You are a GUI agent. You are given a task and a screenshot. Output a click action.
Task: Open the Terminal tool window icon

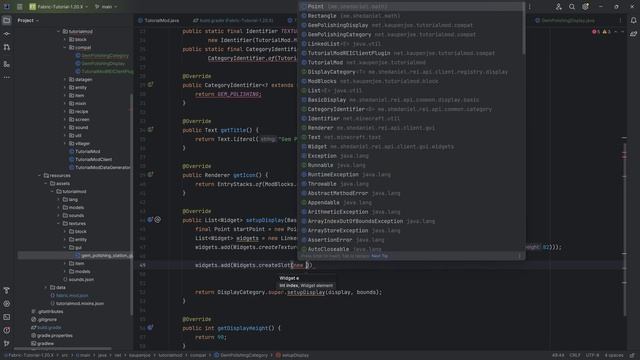point(7,317)
